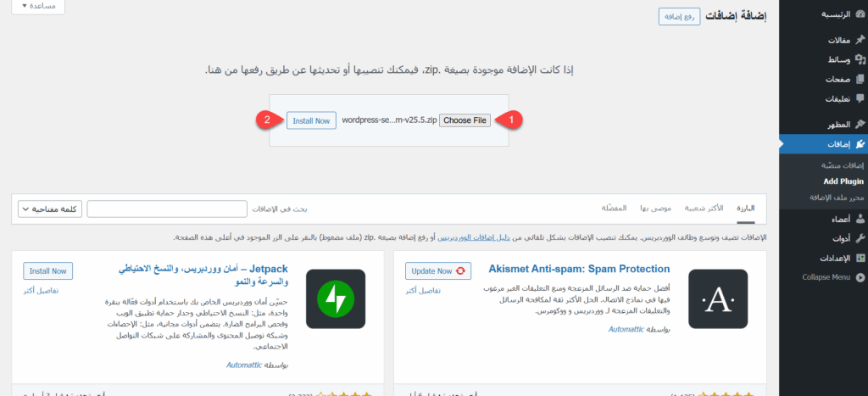The height and width of the screenshot is (396, 868).
Task: Switch to the المفضّلة favorites tab
Action: pos(614,209)
